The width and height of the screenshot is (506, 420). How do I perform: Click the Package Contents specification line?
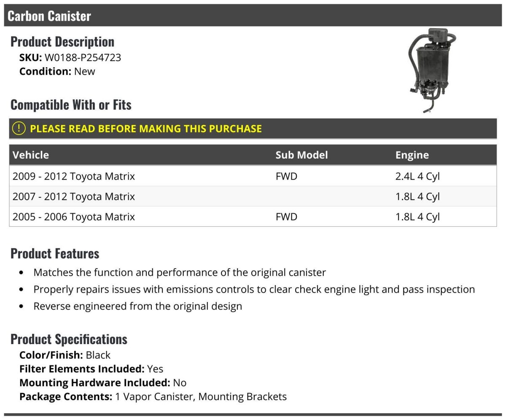pos(153,396)
